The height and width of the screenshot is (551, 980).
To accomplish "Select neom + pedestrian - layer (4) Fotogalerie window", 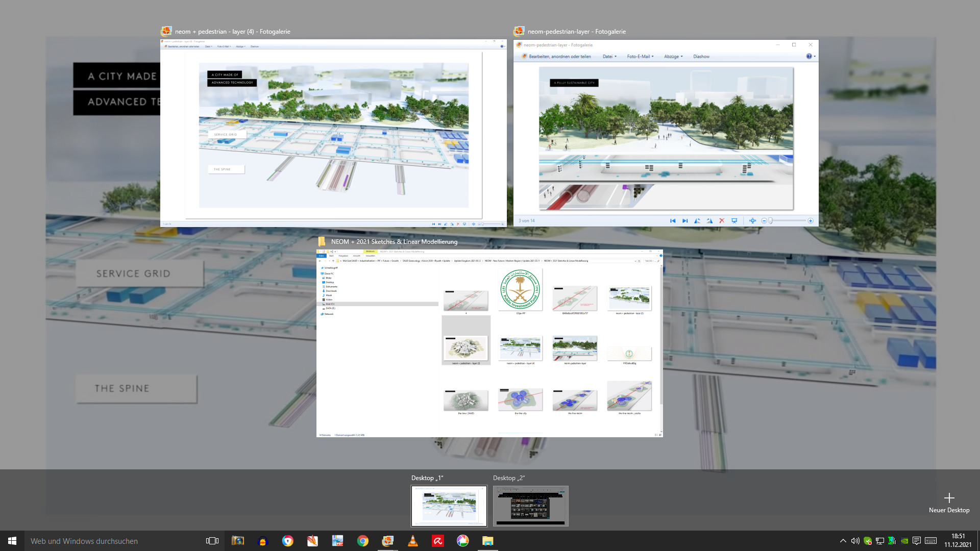I will pyautogui.click(x=333, y=133).
